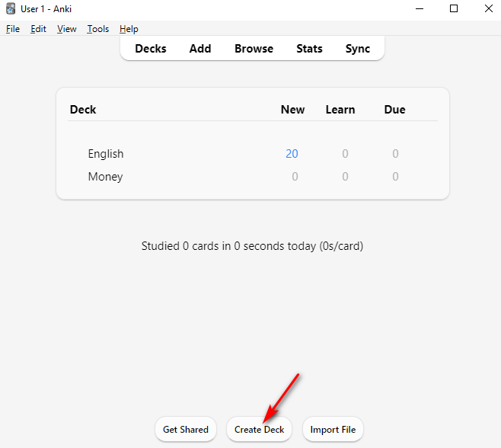Show the Stats screen
The image size is (501, 448).
(309, 49)
